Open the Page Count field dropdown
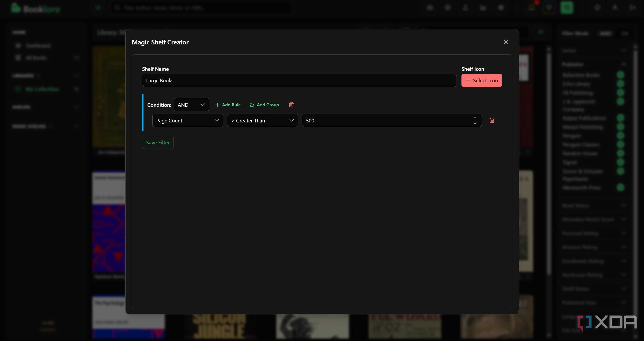This screenshot has width=644, height=341. tap(188, 120)
